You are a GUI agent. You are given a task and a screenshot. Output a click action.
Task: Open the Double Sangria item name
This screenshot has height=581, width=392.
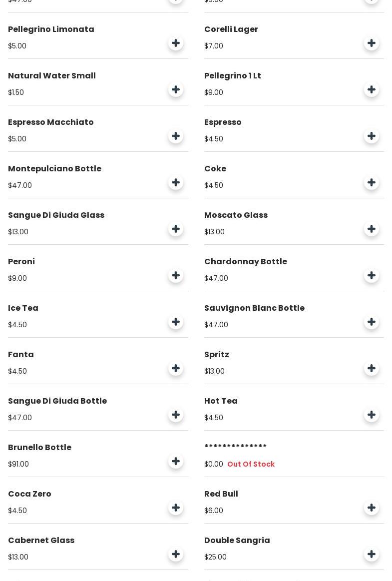(x=237, y=541)
